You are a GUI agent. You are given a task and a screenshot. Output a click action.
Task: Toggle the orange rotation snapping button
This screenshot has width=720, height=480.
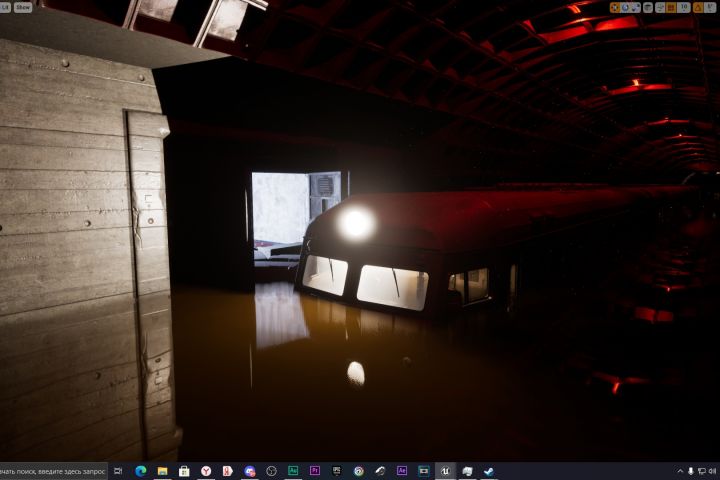pyautogui.click(x=698, y=7)
